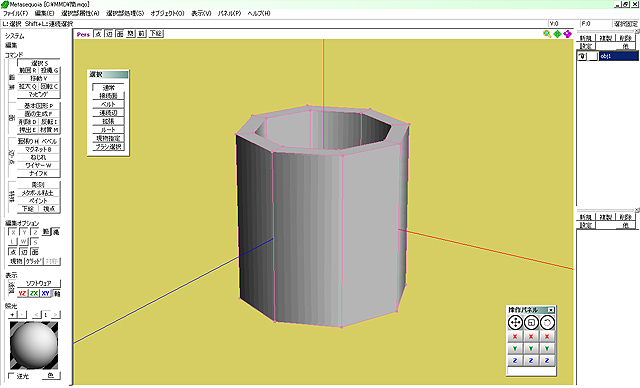Screen dimensions: 640x388
Task: Toggle the YZ plane display button
Action: [22, 293]
